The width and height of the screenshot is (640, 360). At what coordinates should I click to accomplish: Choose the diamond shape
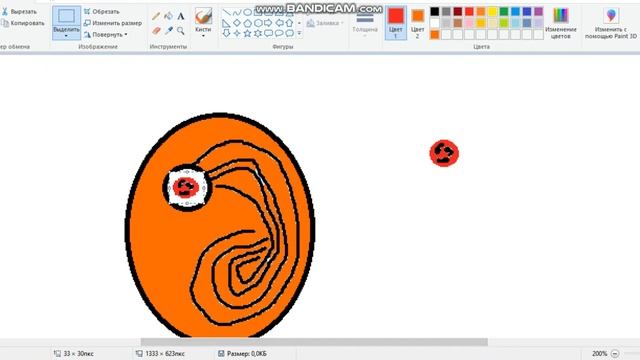pyautogui.click(x=237, y=23)
